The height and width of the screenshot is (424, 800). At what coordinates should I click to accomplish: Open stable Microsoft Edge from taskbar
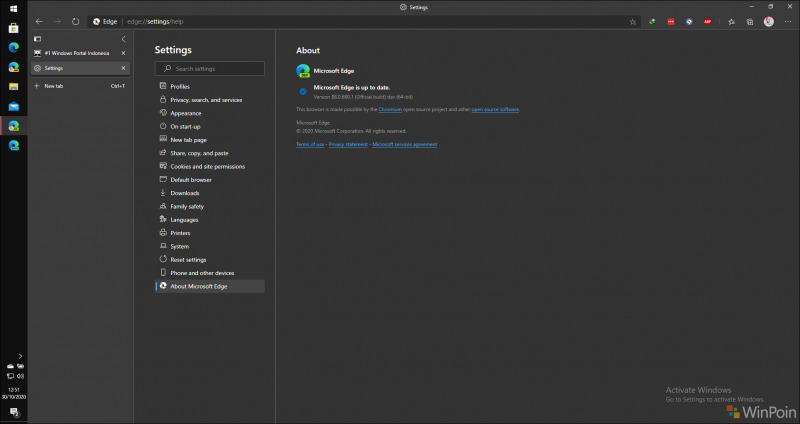pyautogui.click(x=14, y=47)
